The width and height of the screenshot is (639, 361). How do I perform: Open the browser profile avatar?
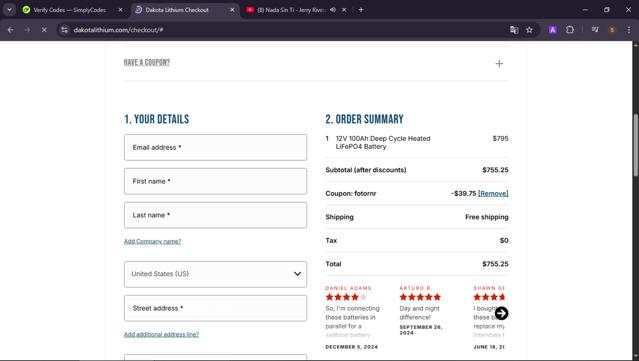[x=612, y=30]
